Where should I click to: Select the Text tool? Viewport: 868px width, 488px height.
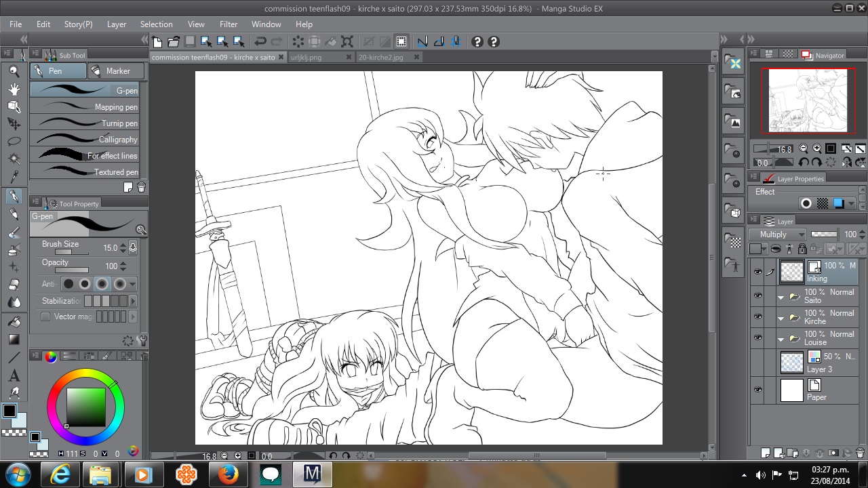click(x=14, y=375)
